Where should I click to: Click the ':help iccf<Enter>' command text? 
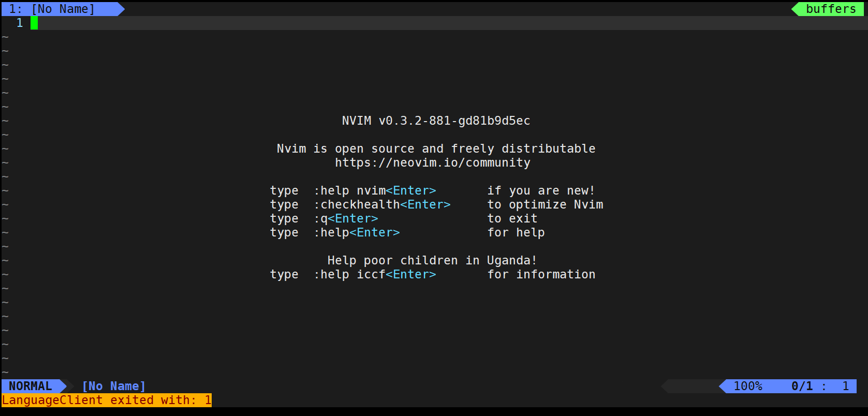(x=375, y=274)
